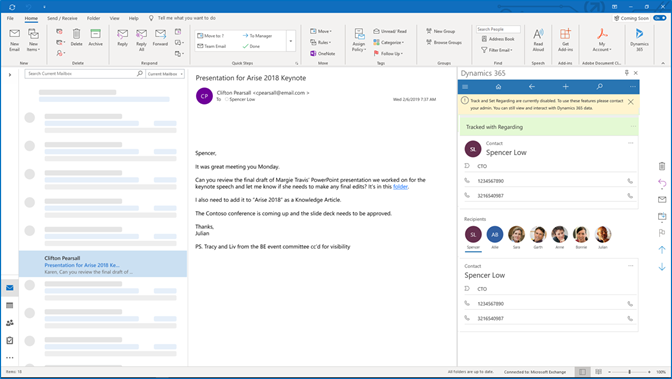Switch to Reading view in status bar
Screen dimensions: 672x379
point(598,372)
